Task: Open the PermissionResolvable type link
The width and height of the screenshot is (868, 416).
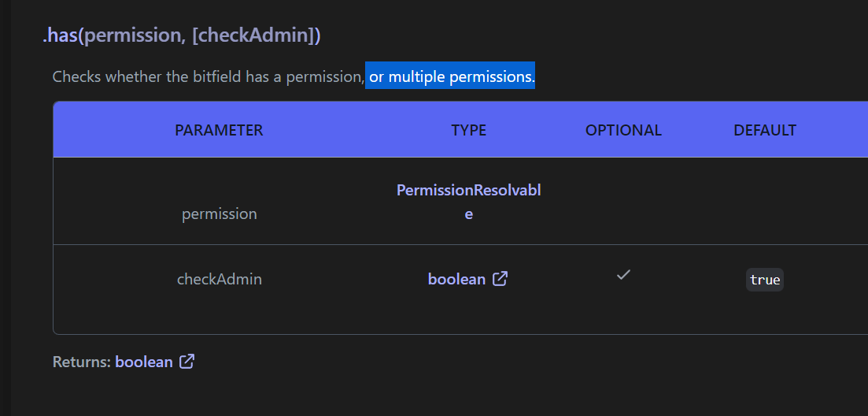Action: click(x=468, y=202)
